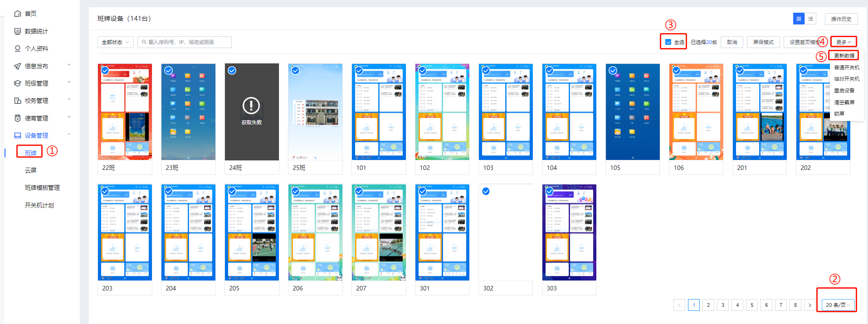The image size is (868, 324).
Task: Click the 设备管理 monitor icon
Action: [18, 135]
